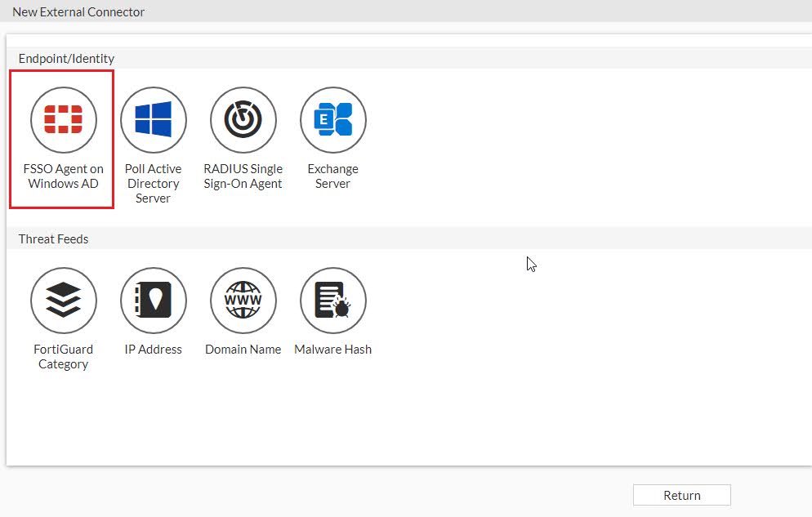Screen dimensions: 812x517
Task: Choose the IP Address book pin icon
Action: pos(154,301)
